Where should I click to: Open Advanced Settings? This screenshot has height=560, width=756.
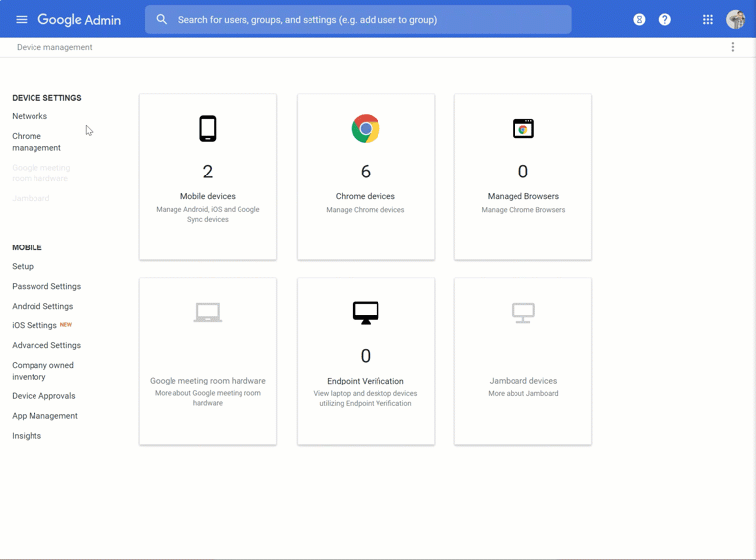point(46,345)
